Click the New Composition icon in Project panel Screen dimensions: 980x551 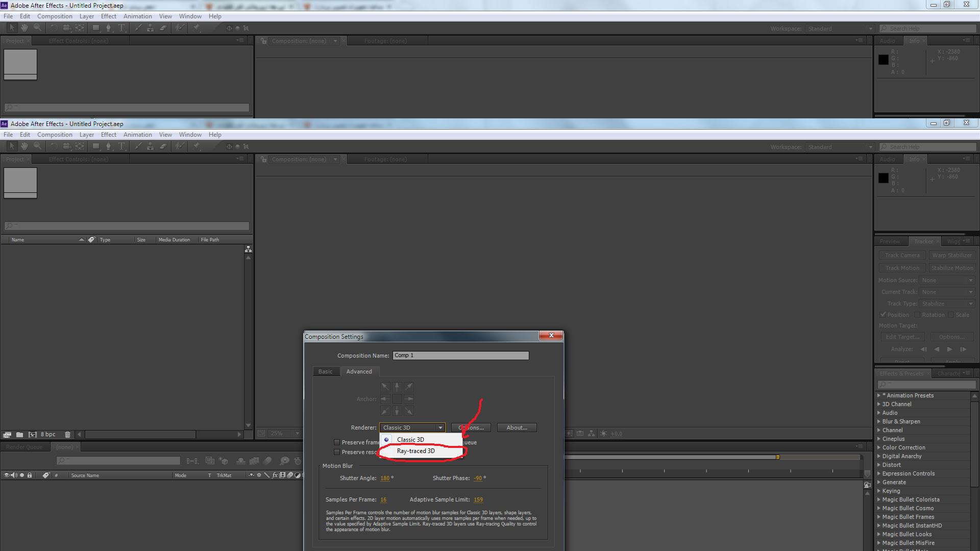(32, 435)
